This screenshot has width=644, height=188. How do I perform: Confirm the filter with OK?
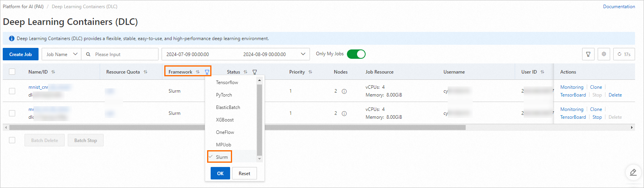(x=220, y=174)
